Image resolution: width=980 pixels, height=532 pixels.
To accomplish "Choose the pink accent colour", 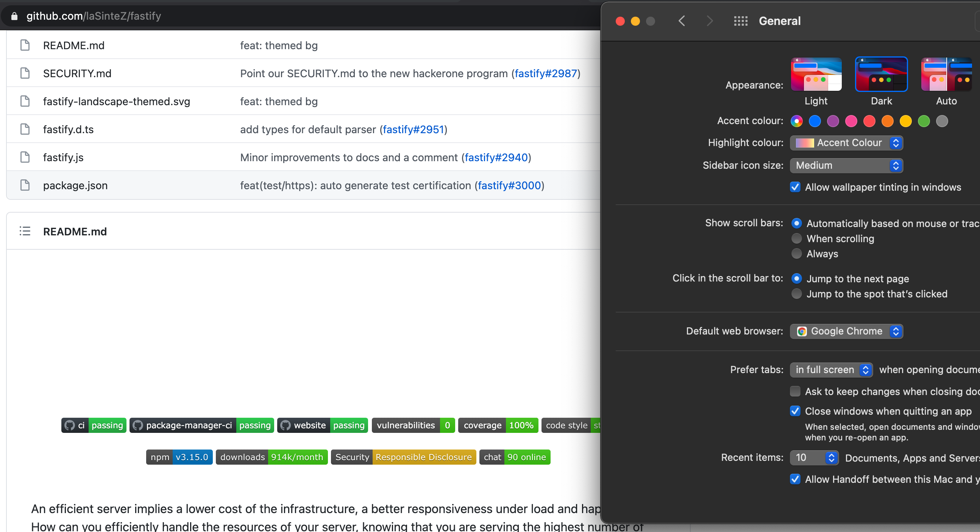I will tap(851, 121).
